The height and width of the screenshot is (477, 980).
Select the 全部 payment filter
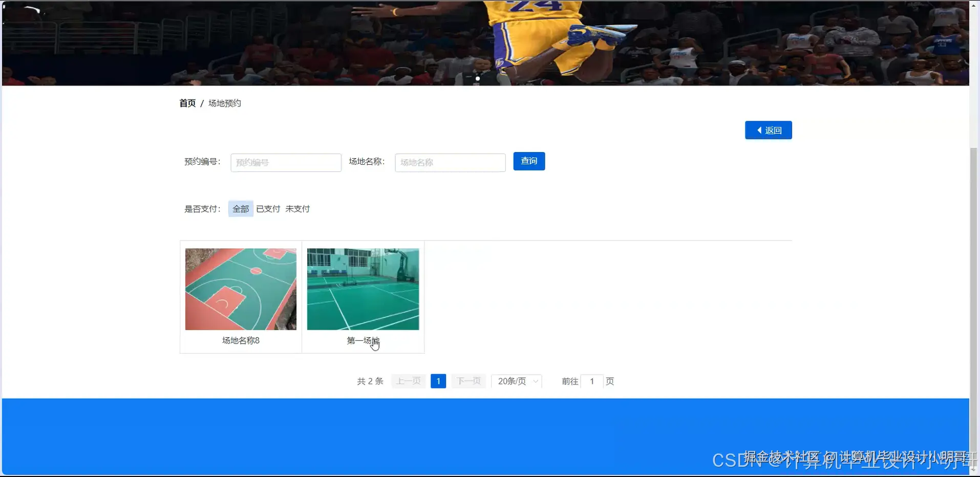(x=241, y=209)
